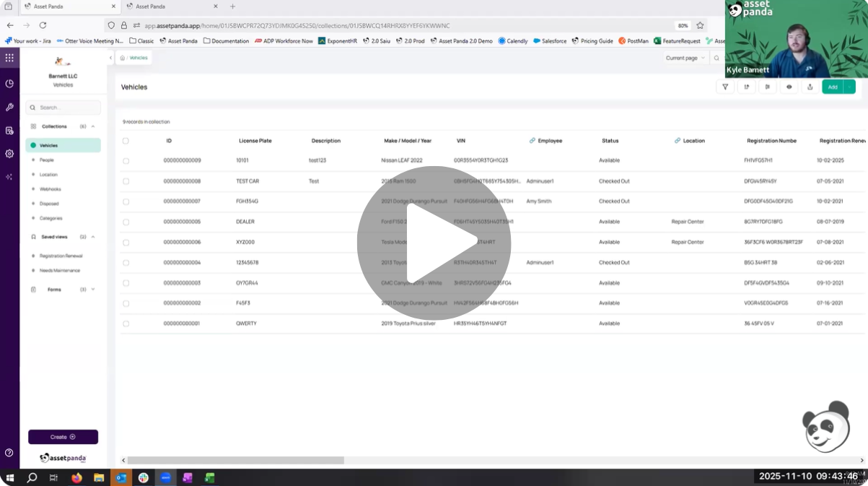Open the People collection
The width and height of the screenshot is (868, 486).
click(x=47, y=160)
